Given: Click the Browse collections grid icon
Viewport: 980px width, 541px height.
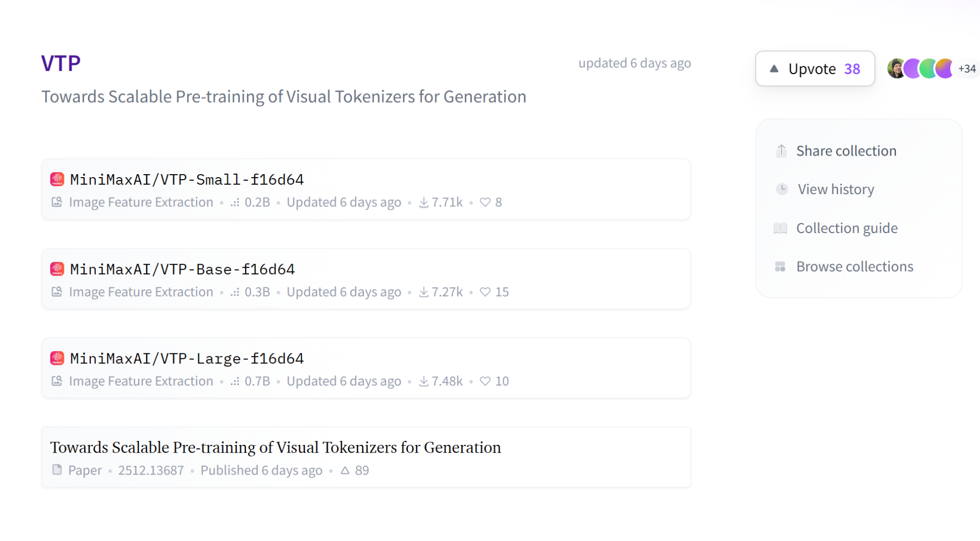Looking at the screenshot, I should click(780, 266).
